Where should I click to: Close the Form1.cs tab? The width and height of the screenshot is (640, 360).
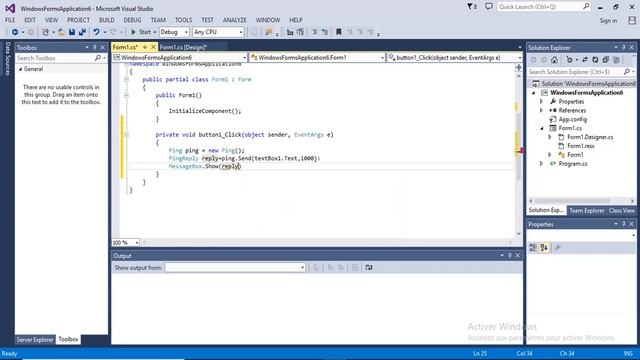[x=153, y=47]
